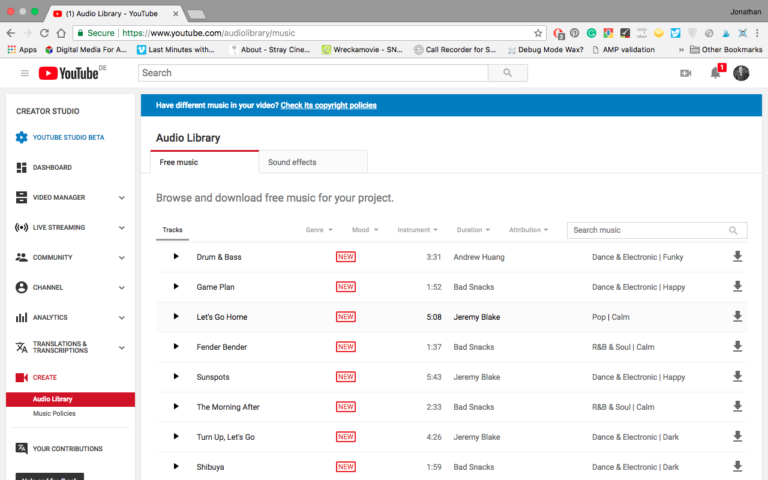Open Your Contributions
The width and height of the screenshot is (768, 480).
[68, 449]
